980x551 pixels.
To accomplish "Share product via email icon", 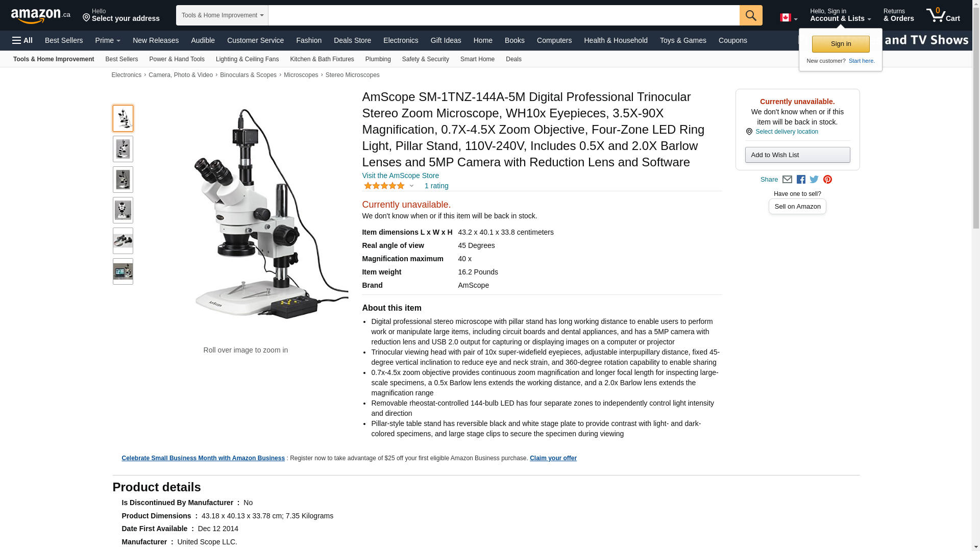I will click(787, 180).
